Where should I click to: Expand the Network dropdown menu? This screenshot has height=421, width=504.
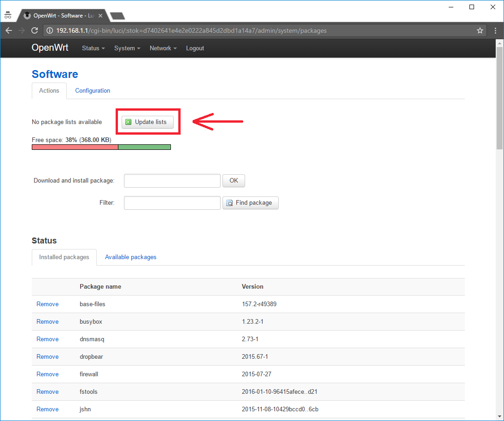[x=163, y=48]
